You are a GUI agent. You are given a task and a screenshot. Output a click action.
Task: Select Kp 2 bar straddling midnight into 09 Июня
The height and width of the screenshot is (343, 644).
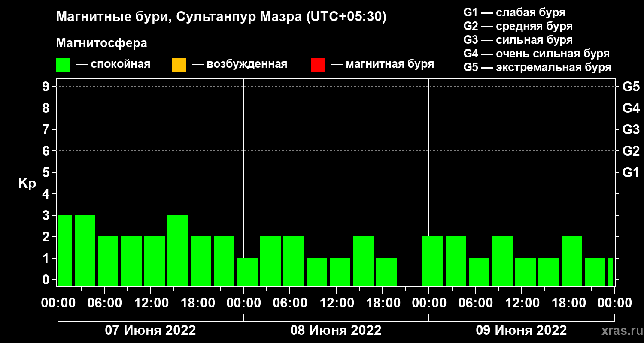433,261
